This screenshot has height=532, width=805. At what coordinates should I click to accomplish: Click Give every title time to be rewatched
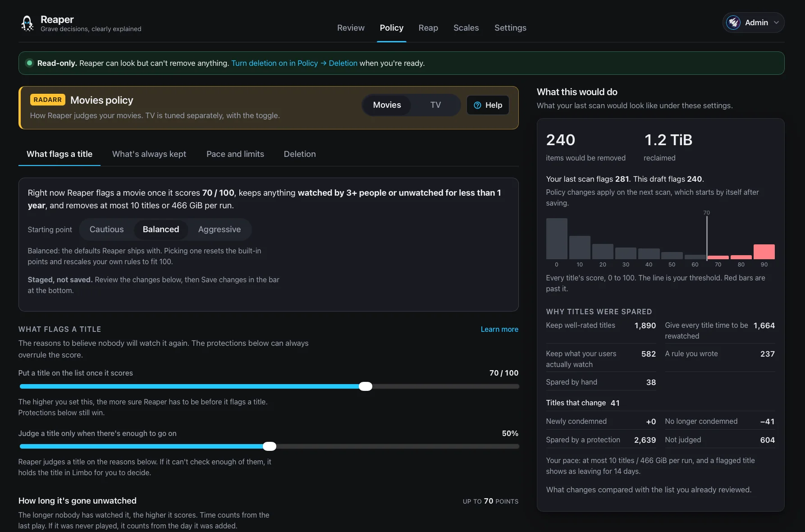coord(720,331)
